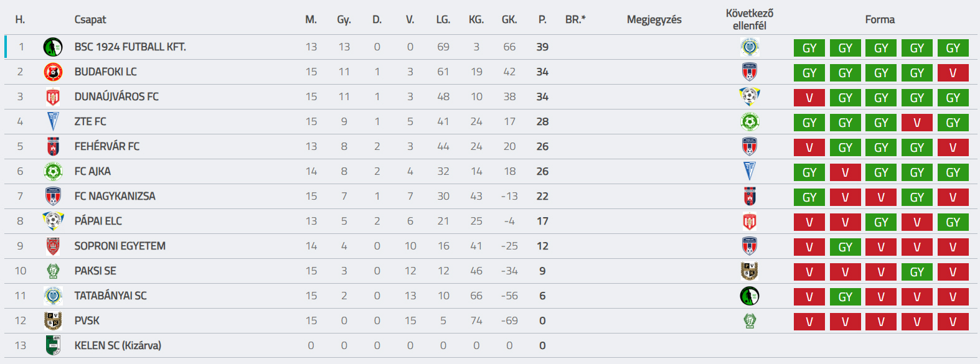
Task: Click the Kelen SC club crest
Action: [53, 345]
